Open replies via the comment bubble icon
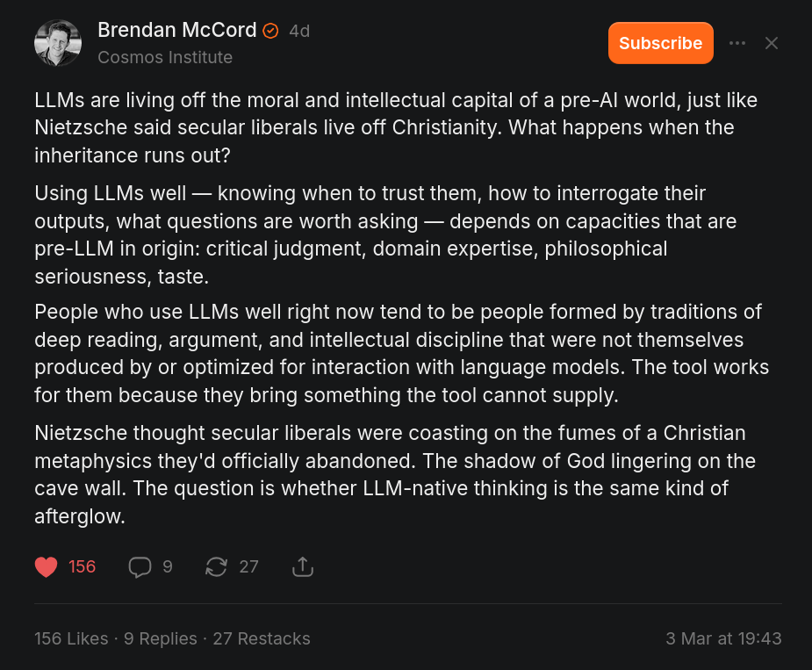Image resolution: width=812 pixels, height=670 pixels. pos(140,567)
